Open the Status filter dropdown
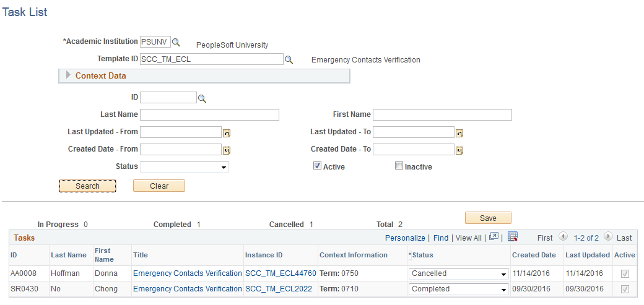This screenshot has width=644, height=305. click(x=185, y=166)
